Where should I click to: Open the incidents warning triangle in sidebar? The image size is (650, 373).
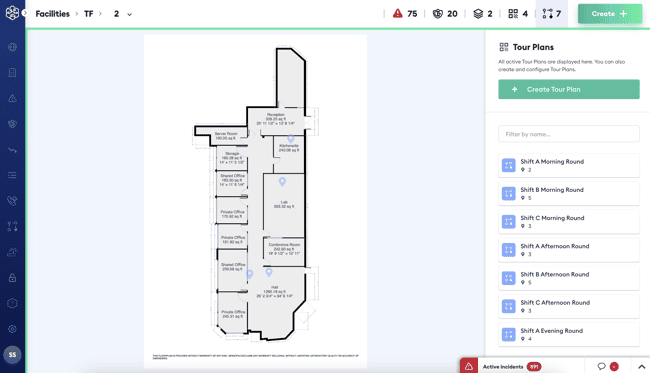point(12,98)
